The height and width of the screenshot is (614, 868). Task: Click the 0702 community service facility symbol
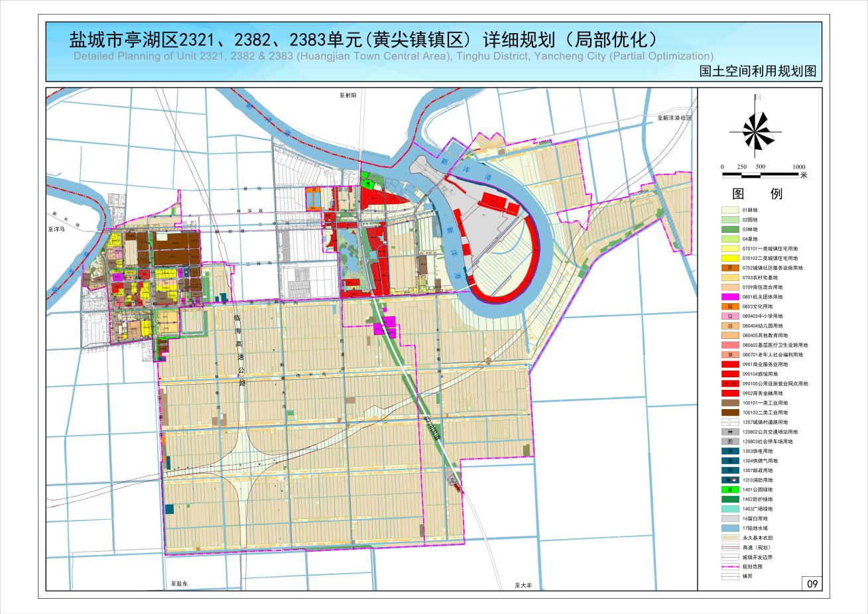730,268
